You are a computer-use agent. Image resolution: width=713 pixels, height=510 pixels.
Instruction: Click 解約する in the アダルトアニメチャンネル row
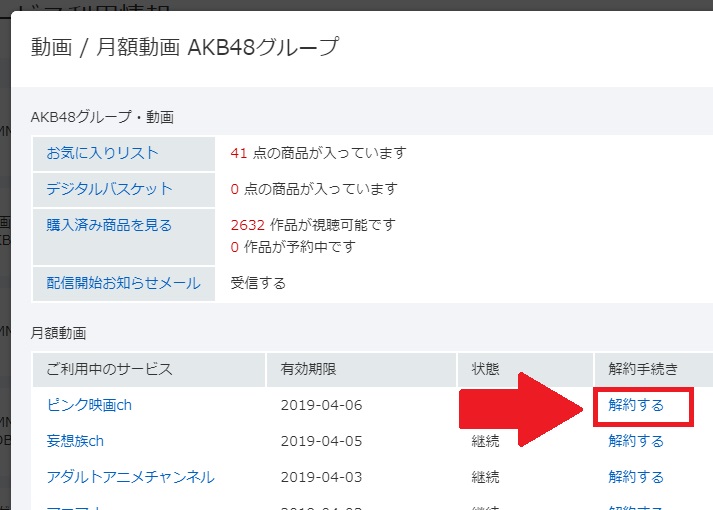(636, 476)
